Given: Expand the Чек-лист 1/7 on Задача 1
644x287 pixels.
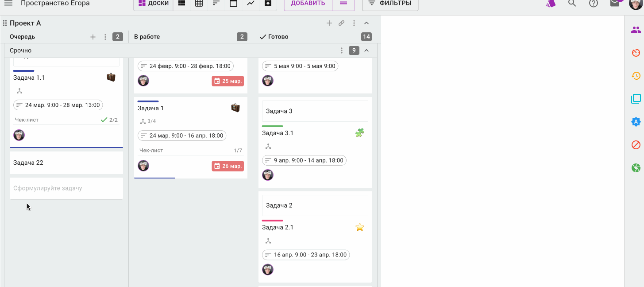Looking at the screenshot, I should pos(191,151).
